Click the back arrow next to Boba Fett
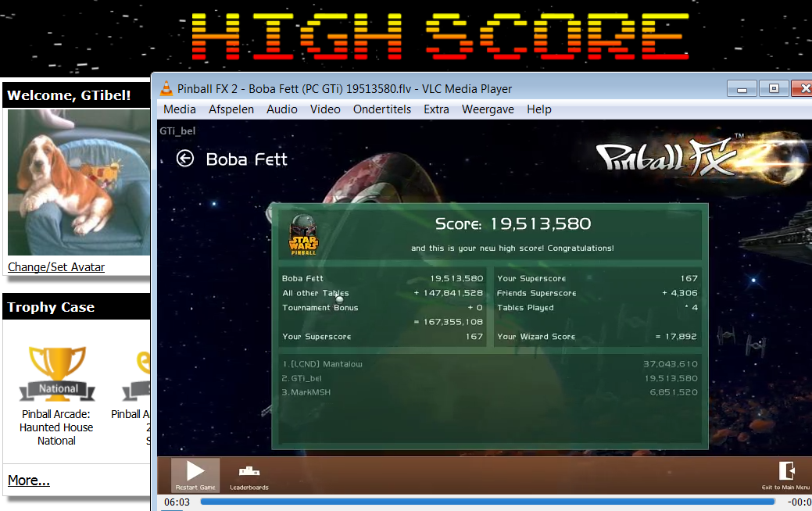812x511 pixels. click(185, 159)
